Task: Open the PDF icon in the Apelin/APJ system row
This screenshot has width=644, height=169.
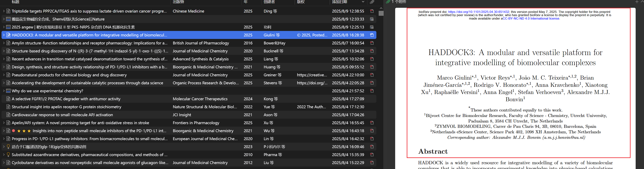Action: coord(372,123)
